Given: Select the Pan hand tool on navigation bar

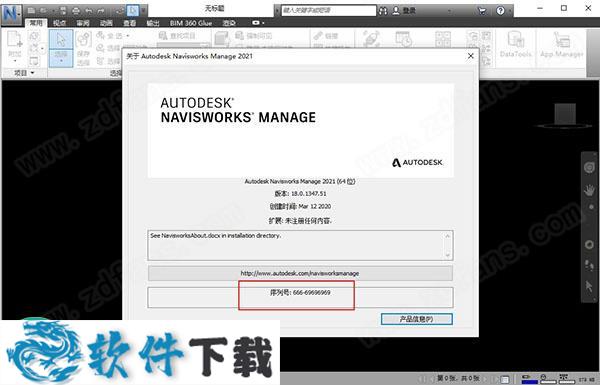Looking at the screenshot, I should point(589,190).
